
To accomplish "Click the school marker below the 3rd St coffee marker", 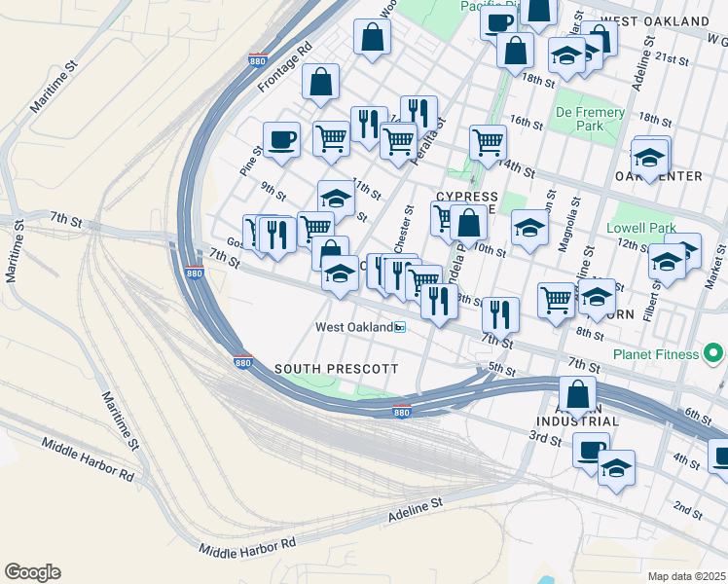I will click(616, 468).
